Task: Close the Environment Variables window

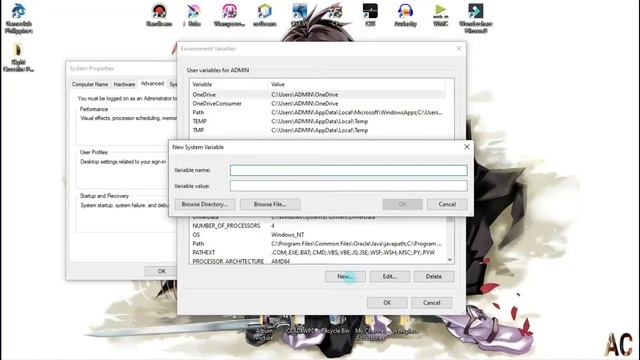Action: coord(459,48)
